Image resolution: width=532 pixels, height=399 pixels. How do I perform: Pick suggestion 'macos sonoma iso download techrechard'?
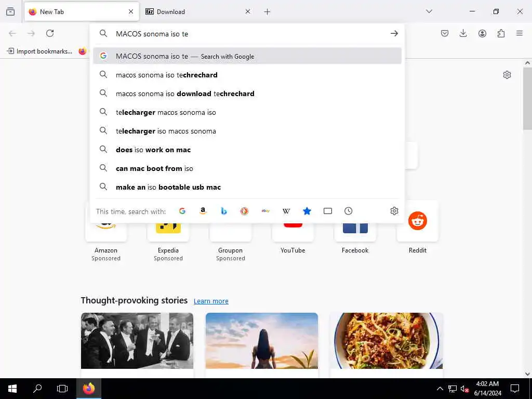coord(247,94)
